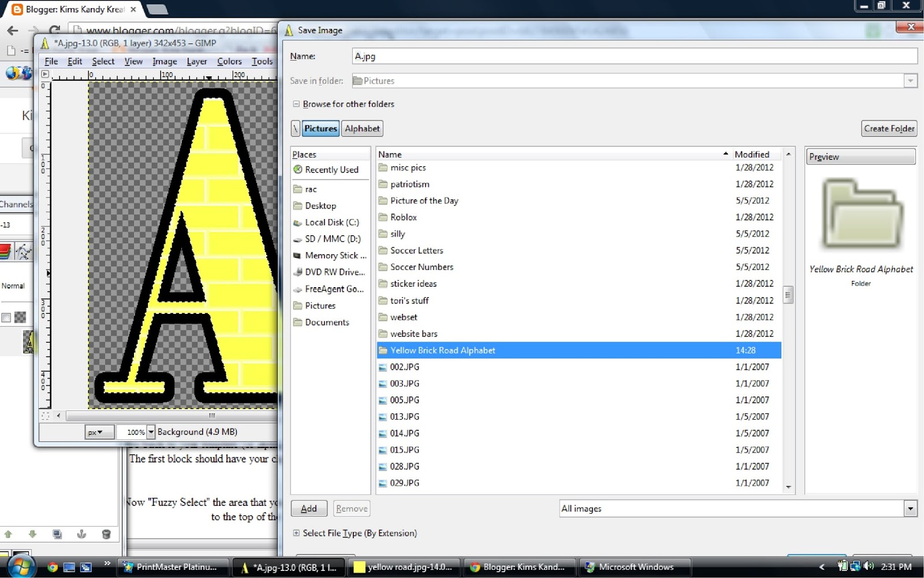Open the Paths dialog icon in GIMP
The height and width of the screenshot is (578, 924).
tap(23, 251)
